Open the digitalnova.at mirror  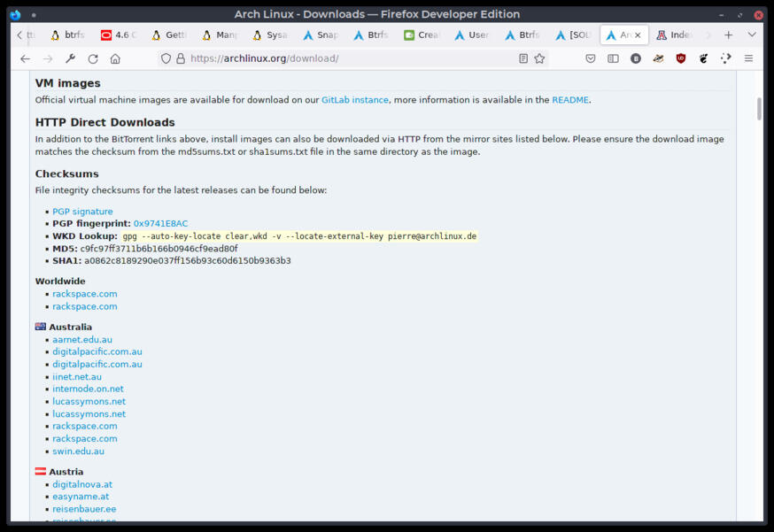point(82,484)
